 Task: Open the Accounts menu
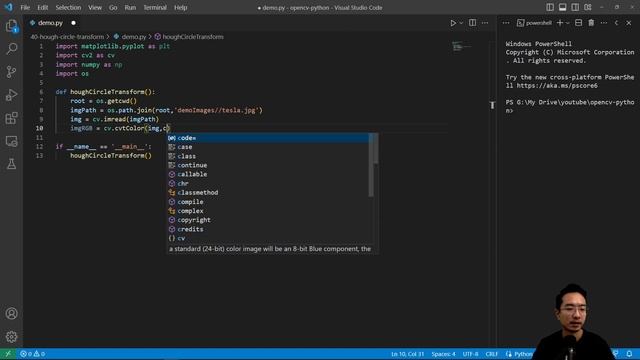pos(11,313)
